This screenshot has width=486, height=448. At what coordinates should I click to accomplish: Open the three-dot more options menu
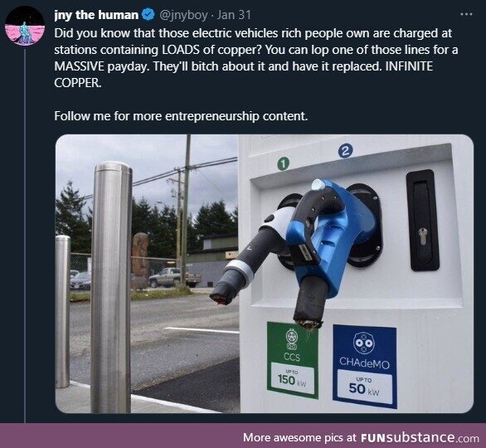466,14
